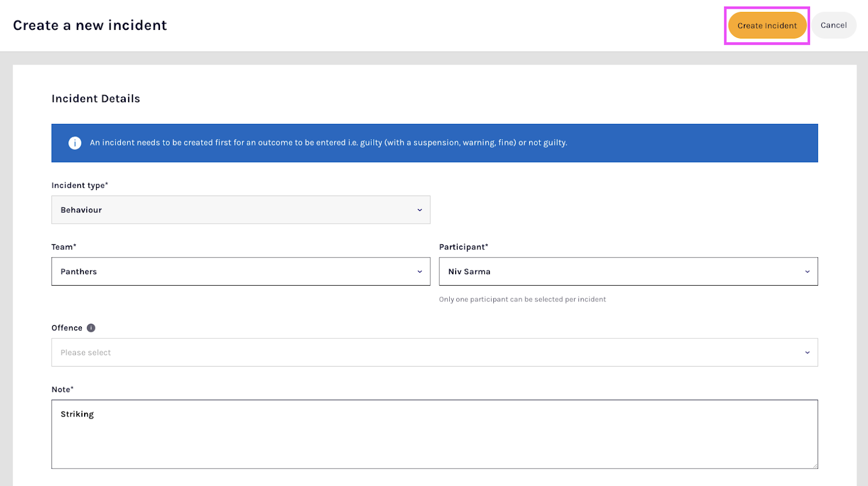Image resolution: width=868 pixels, height=486 pixels.
Task: Click the 'Participant*' field label
Action: [463, 247]
